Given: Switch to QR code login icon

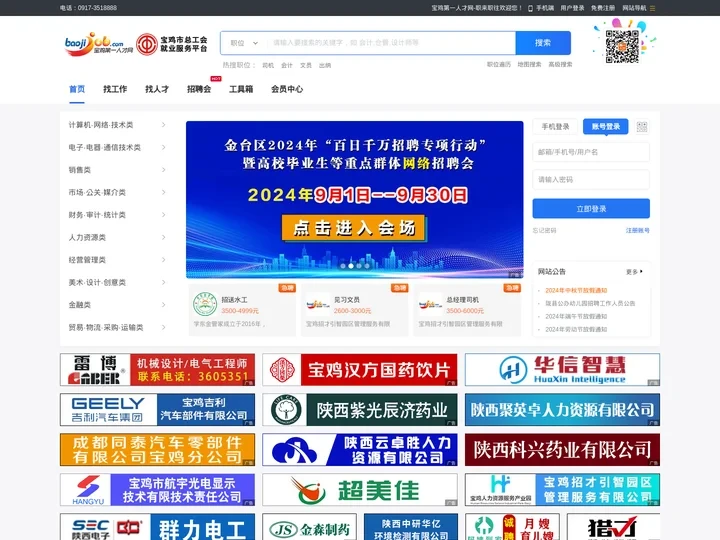Looking at the screenshot, I should [x=642, y=127].
